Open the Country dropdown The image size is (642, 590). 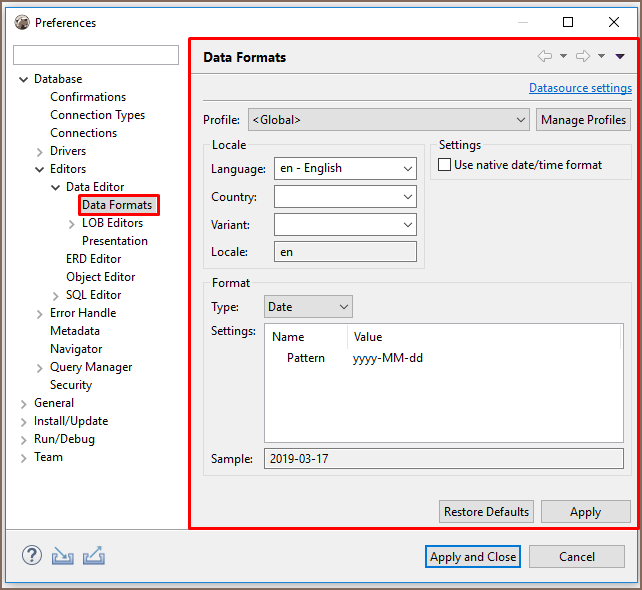(x=345, y=197)
